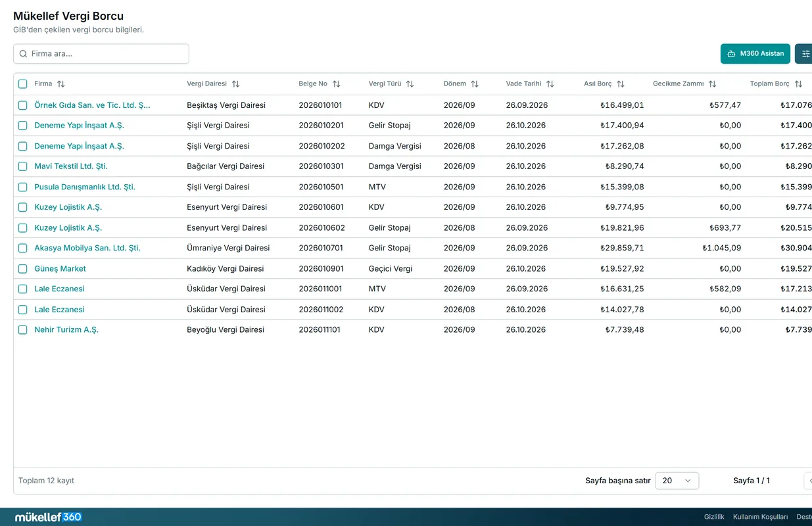Click the Firma column header label
812x526 pixels.
pyautogui.click(x=43, y=84)
